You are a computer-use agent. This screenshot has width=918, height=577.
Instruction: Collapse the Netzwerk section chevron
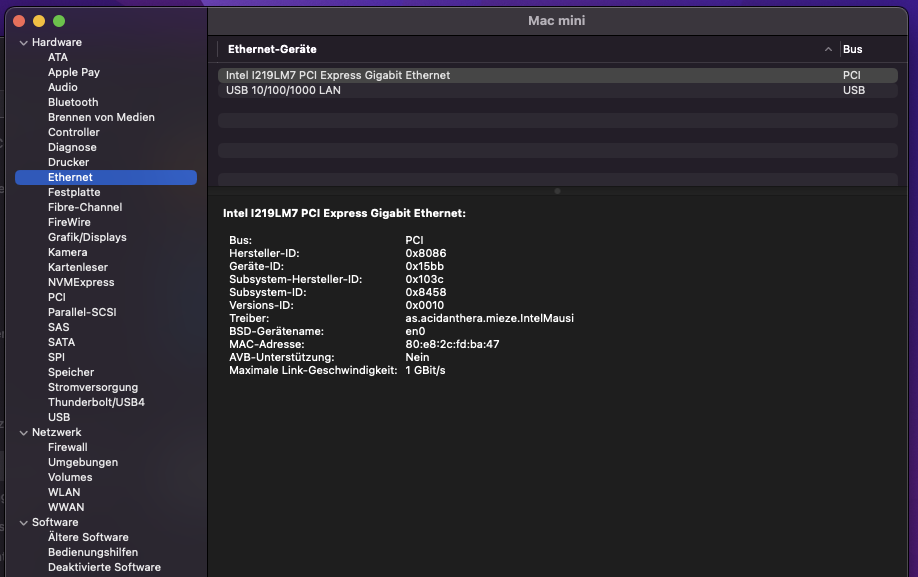(23, 433)
